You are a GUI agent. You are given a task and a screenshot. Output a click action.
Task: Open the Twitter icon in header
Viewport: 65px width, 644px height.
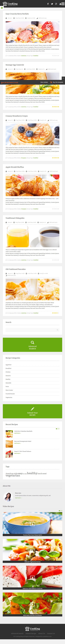(52, 4)
